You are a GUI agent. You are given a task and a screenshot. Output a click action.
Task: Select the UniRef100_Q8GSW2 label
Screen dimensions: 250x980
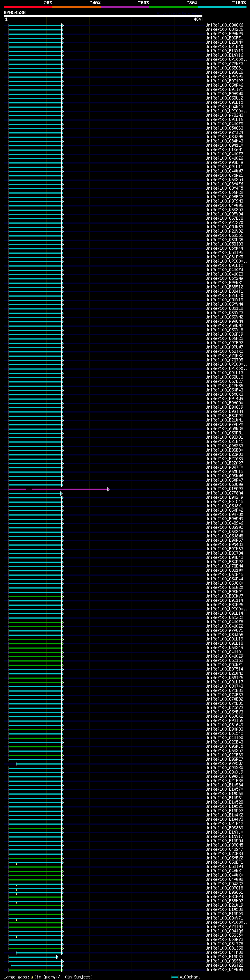pyautogui.click(x=224, y=528)
